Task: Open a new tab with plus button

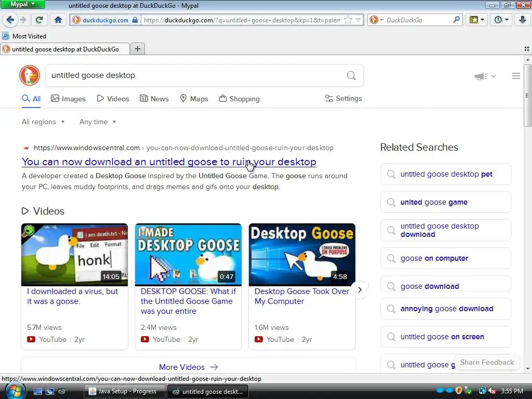Action: (x=137, y=49)
